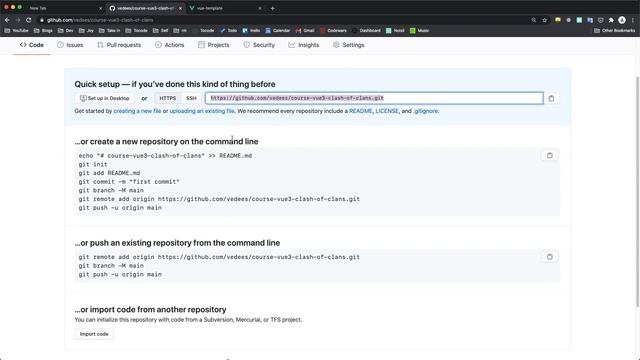Click the yellow extension icon in toolbar
The width and height of the screenshot is (640, 360).
click(x=558, y=20)
